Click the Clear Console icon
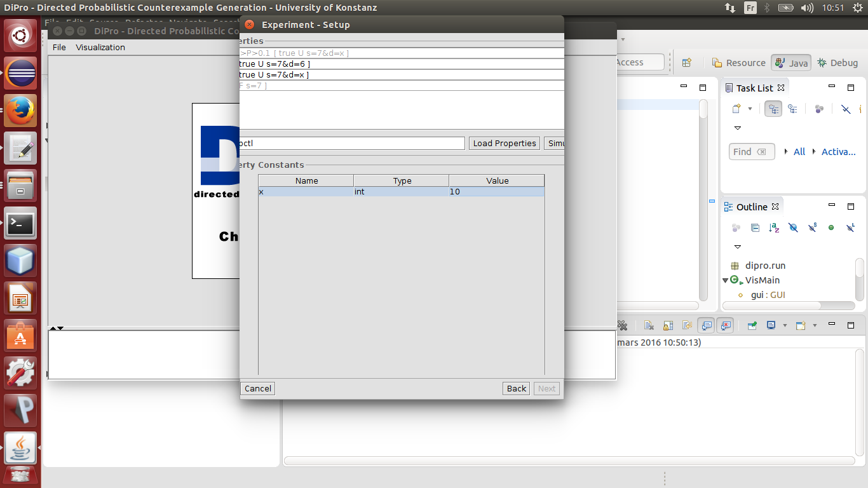 click(648, 325)
